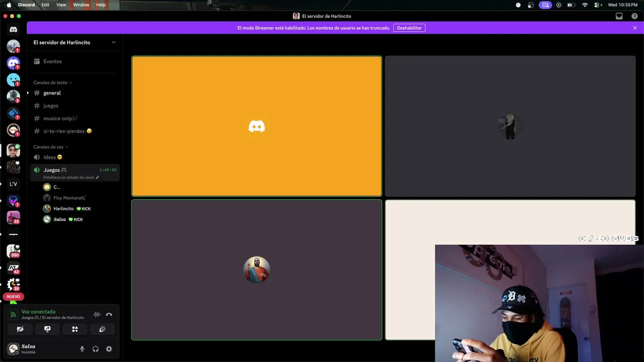
Task: Open the Window menu
Action: (81, 5)
